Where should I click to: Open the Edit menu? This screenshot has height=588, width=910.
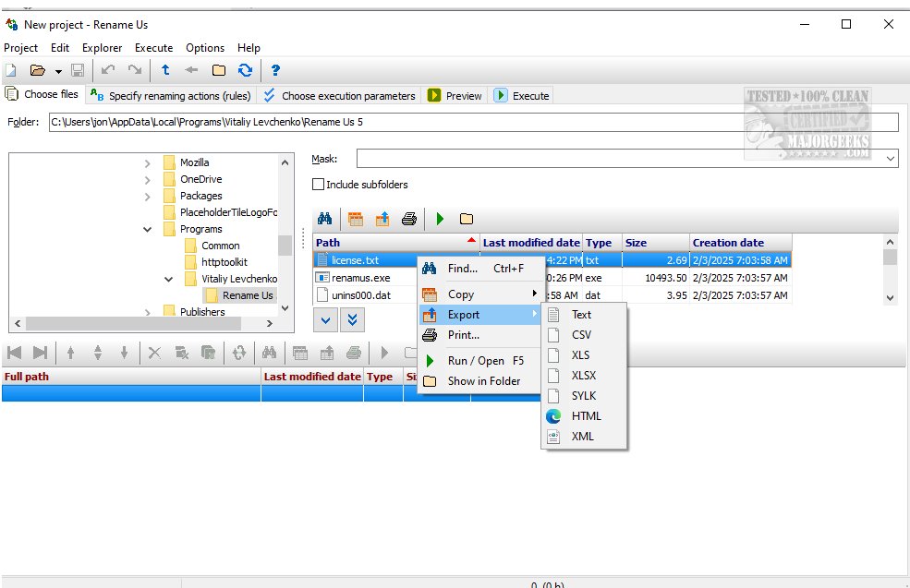click(x=60, y=48)
